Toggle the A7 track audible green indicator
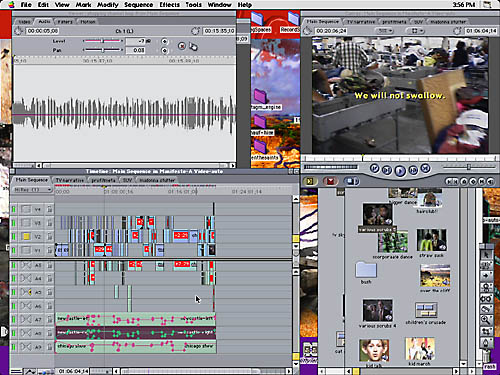The image size is (500, 375). (14, 319)
